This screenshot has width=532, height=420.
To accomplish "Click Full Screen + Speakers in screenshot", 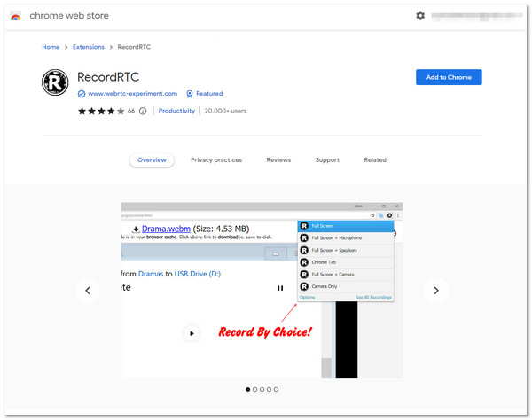I will click(x=346, y=250).
